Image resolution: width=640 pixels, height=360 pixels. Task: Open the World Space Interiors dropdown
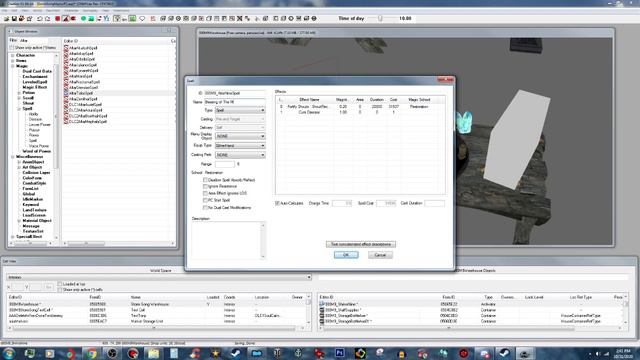pos(159,277)
